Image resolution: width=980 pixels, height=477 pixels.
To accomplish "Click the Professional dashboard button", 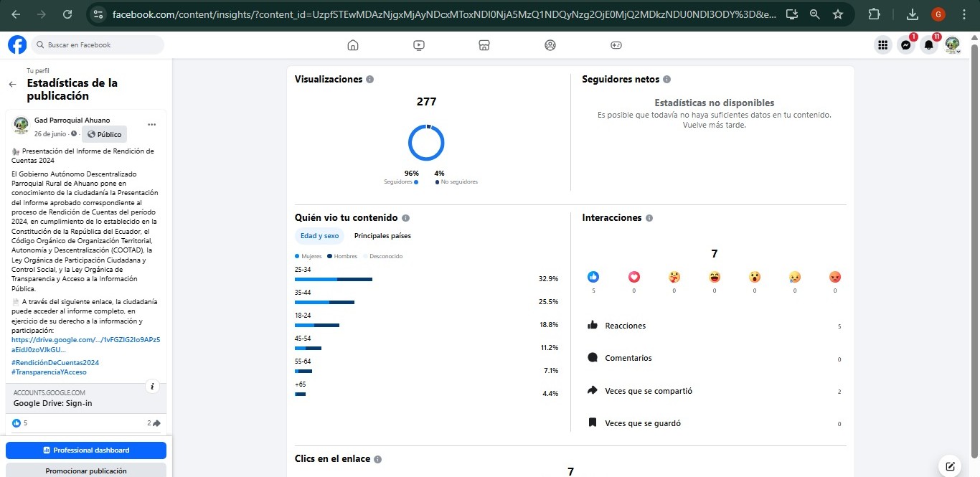I will pyautogui.click(x=86, y=450).
